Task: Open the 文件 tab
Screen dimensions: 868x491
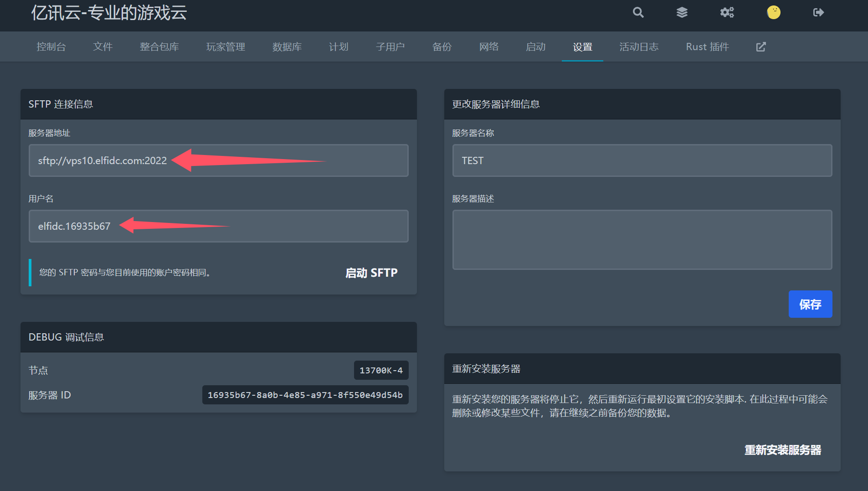Action: coord(103,47)
